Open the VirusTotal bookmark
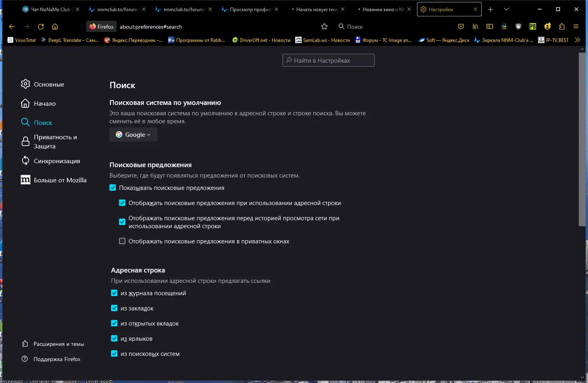The width and height of the screenshot is (588, 383). pos(22,40)
